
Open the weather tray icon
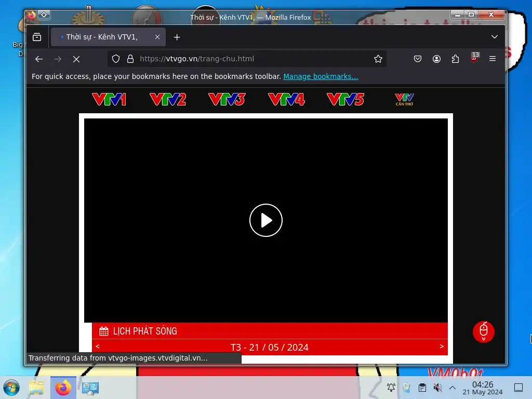coord(406,387)
